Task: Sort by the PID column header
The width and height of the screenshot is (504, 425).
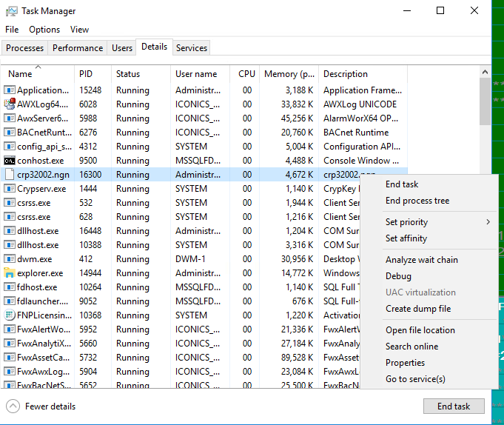Action: click(x=93, y=74)
